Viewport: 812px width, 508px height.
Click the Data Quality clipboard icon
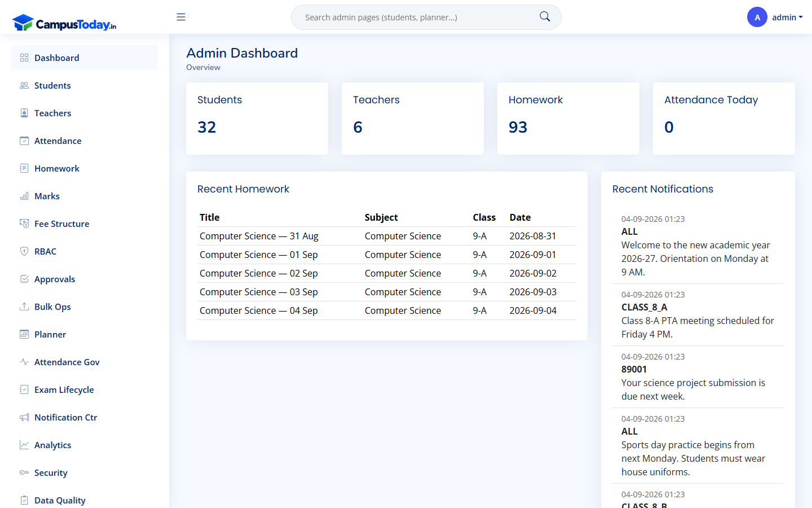[x=24, y=500]
